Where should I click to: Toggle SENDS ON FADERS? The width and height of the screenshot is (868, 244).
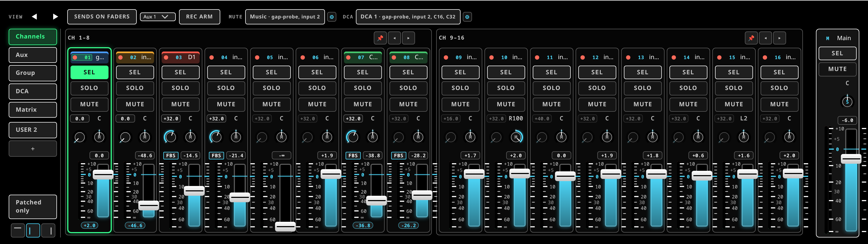(102, 17)
